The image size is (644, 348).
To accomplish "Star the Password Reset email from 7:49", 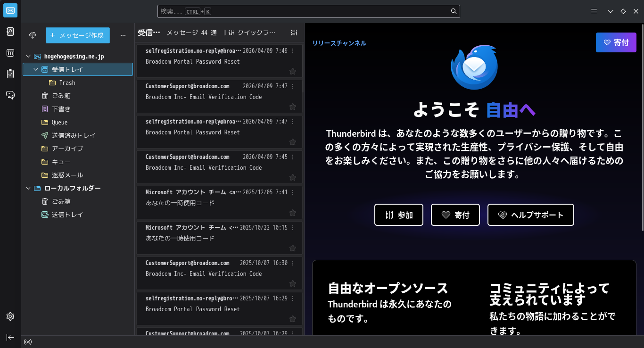I will 293,71.
